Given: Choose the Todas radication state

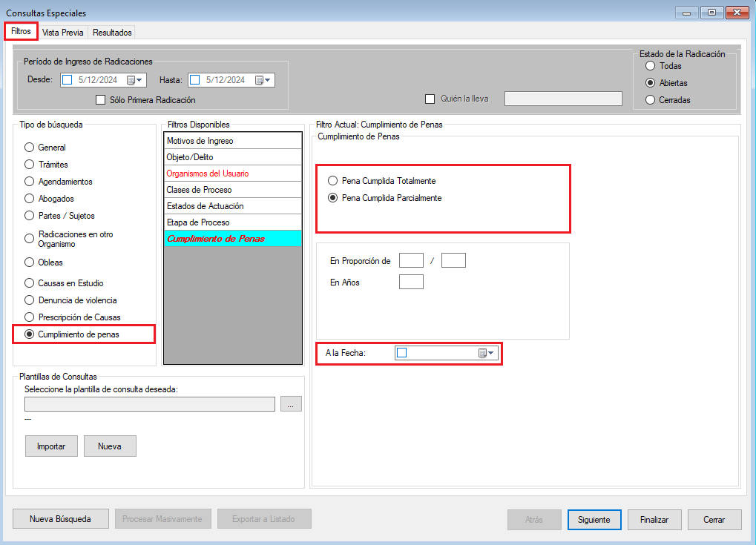Looking at the screenshot, I should click(651, 66).
